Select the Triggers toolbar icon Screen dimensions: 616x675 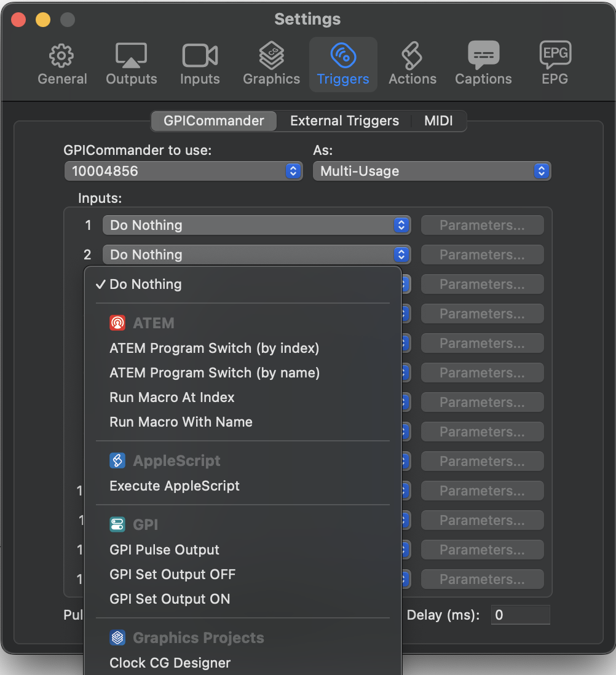(343, 65)
